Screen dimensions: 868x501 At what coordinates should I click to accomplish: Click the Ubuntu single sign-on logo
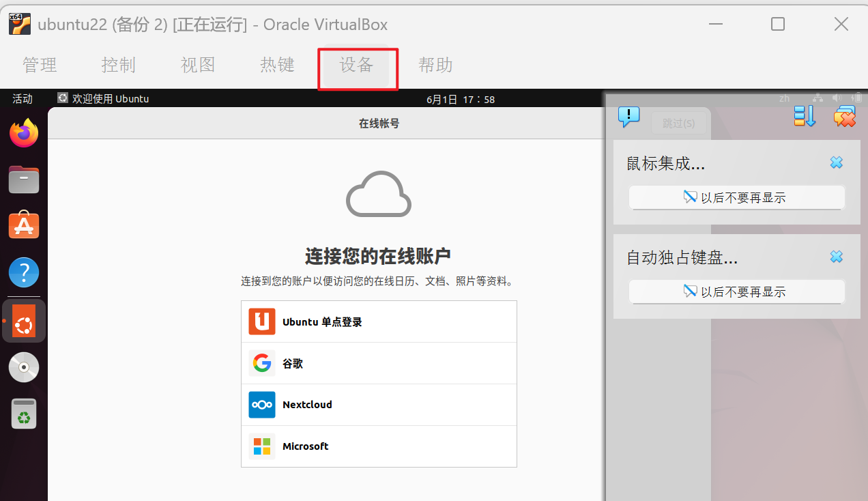pyautogui.click(x=262, y=321)
